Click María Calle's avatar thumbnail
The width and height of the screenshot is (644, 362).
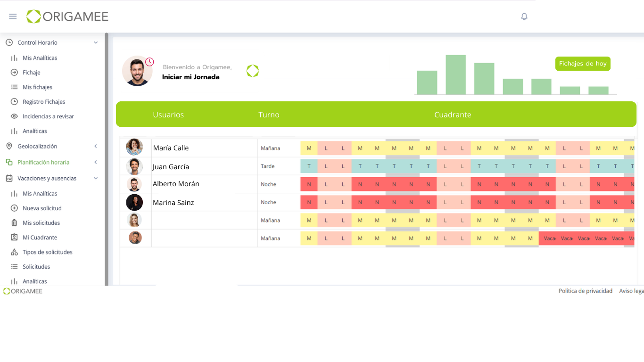coord(134,148)
